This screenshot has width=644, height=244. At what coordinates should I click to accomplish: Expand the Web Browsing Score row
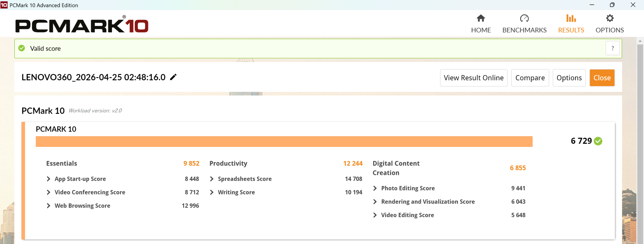[x=49, y=206]
